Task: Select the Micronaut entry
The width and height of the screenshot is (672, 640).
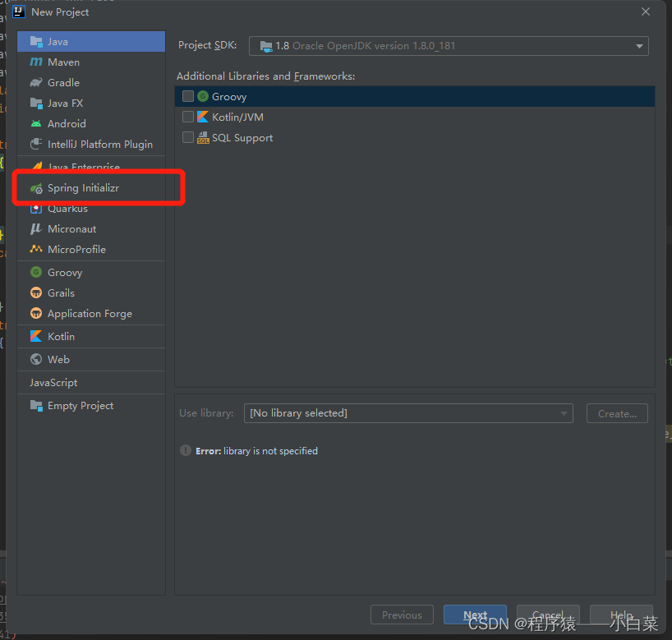Action: pos(91,229)
